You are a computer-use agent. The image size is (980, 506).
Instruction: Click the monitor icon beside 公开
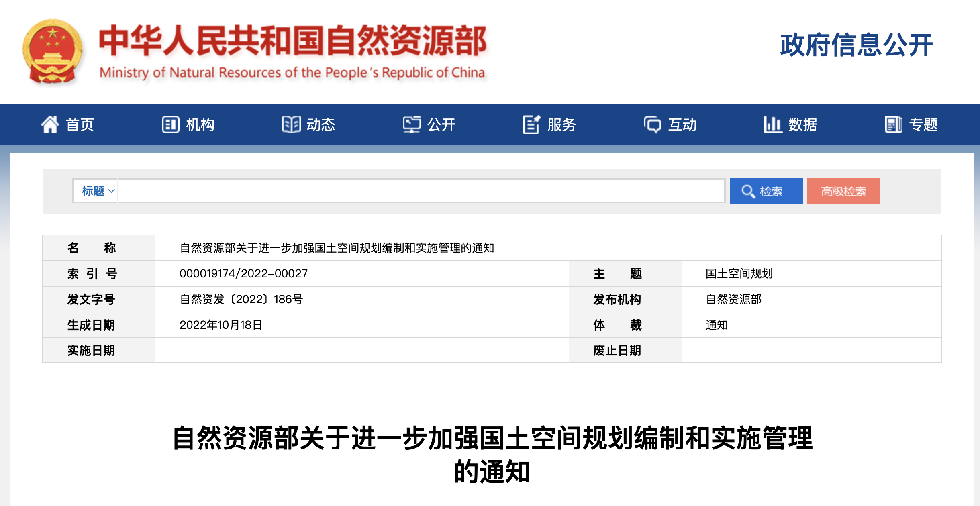coord(412,124)
